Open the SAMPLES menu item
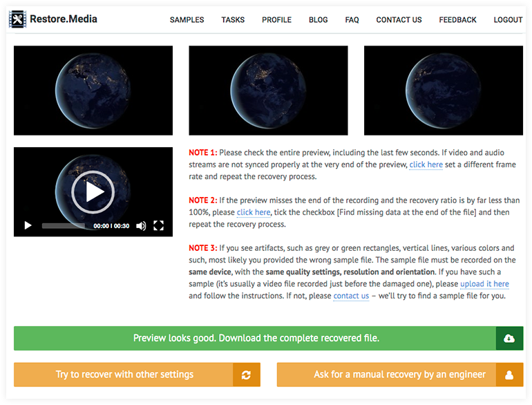Viewport: 532px width, 405px height. click(187, 20)
